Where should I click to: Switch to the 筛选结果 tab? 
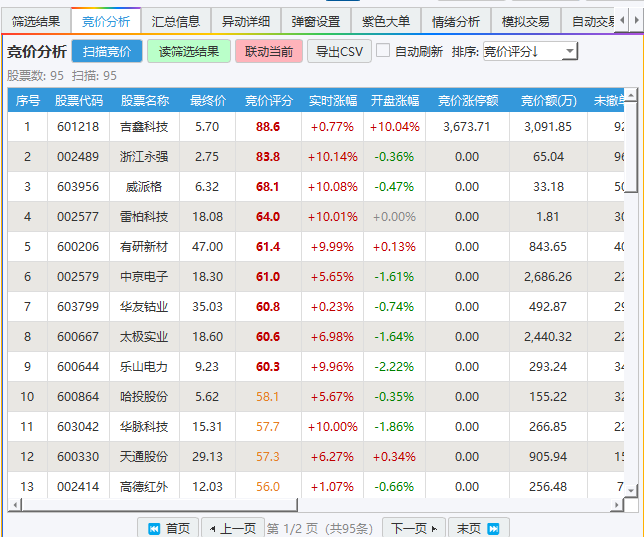36,21
